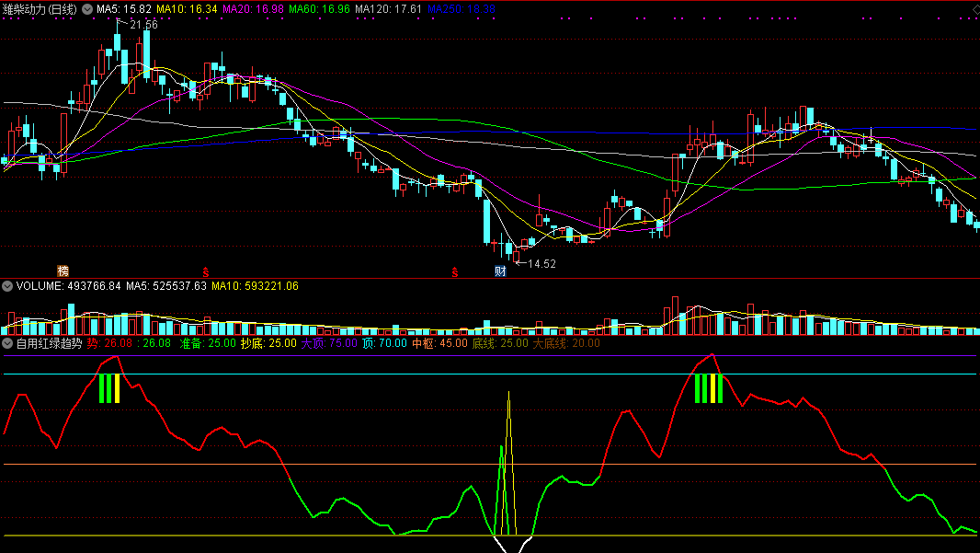Select the MA10: 16.34 label
The width and height of the screenshot is (980, 553).
click(187, 9)
